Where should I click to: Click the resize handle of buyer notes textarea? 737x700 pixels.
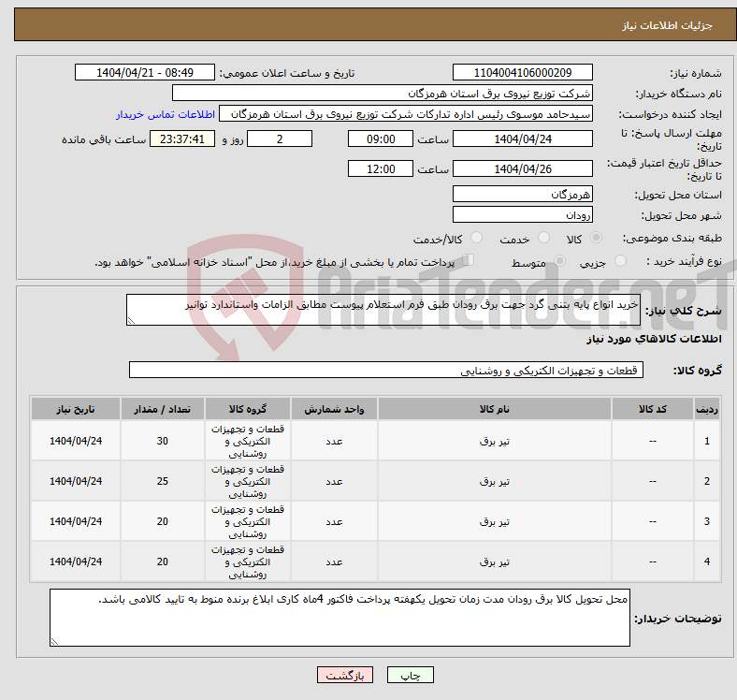[x=54, y=642]
